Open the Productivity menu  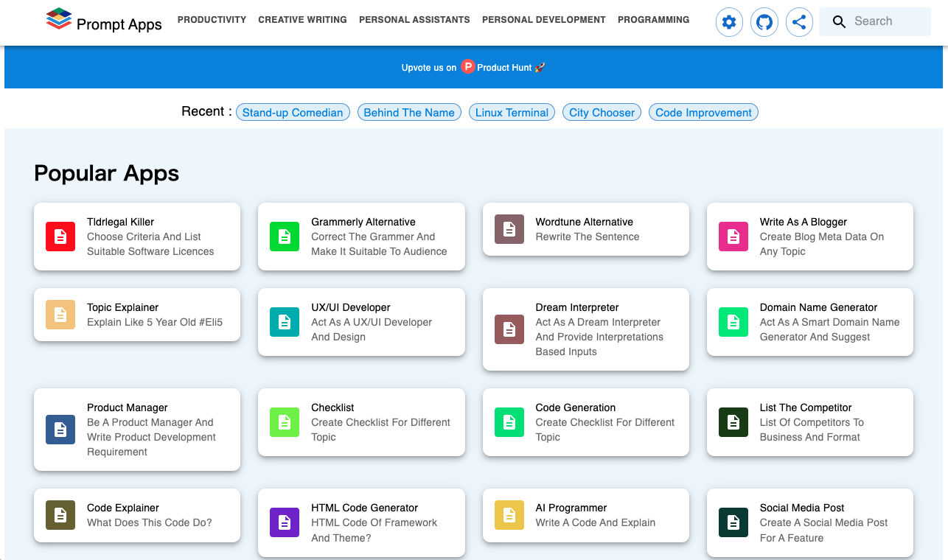212,20
